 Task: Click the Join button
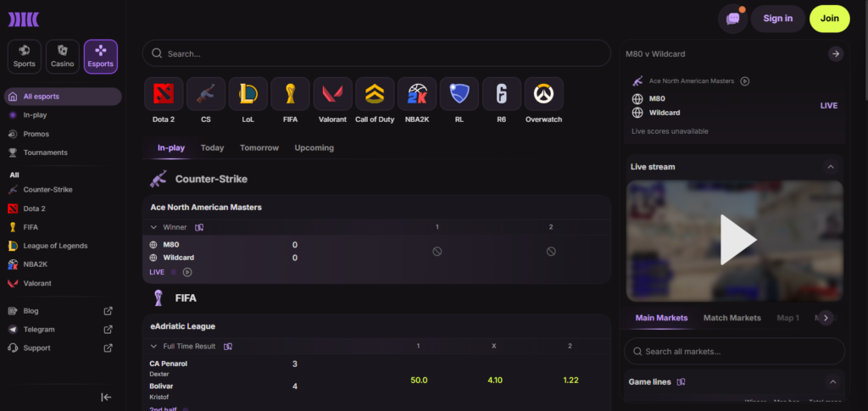pyautogui.click(x=829, y=19)
